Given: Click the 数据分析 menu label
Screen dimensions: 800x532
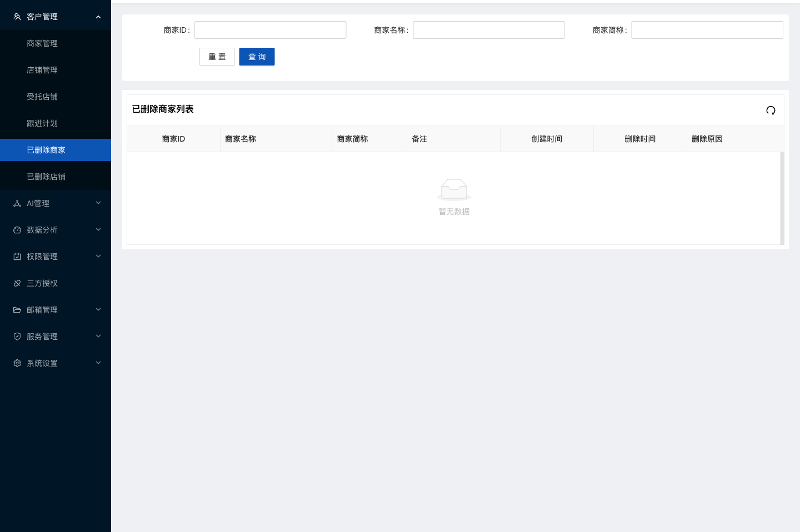Looking at the screenshot, I should click(42, 230).
